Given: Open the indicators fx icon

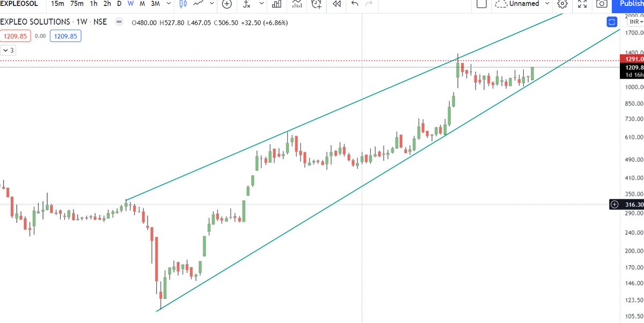Looking at the screenshot, I should point(246,4).
